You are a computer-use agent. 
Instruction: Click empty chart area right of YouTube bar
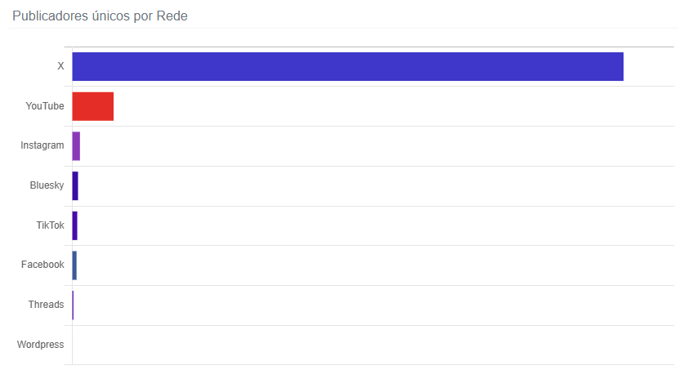tap(394, 106)
